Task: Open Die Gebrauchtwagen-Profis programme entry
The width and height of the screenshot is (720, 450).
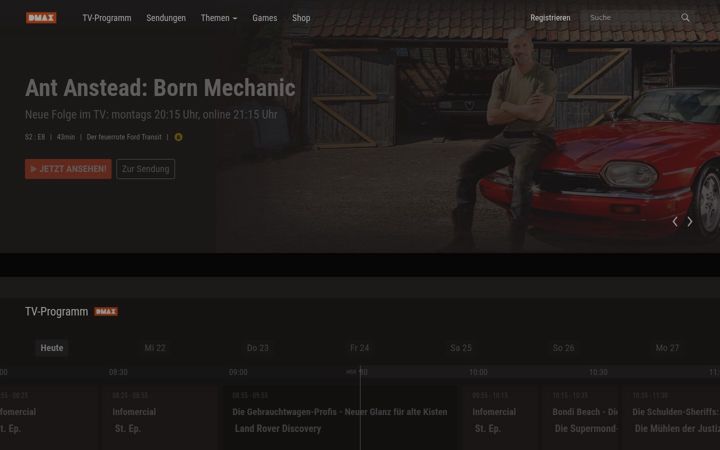Action: 340,418
